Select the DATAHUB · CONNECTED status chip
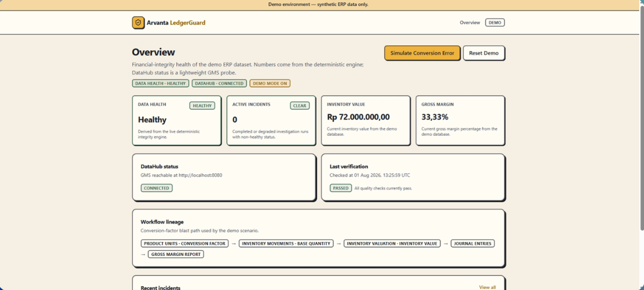Viewport: 644px width, 290px height. (219, 83)
